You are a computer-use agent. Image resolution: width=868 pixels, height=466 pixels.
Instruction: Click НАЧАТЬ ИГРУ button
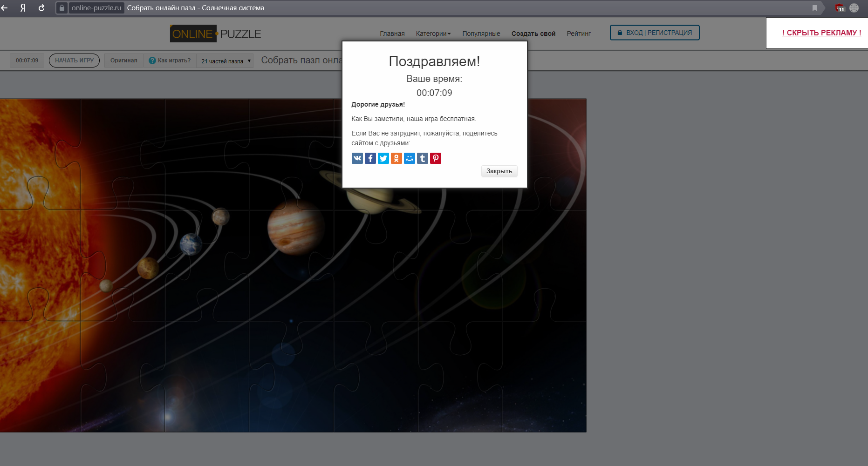(74, 61)
